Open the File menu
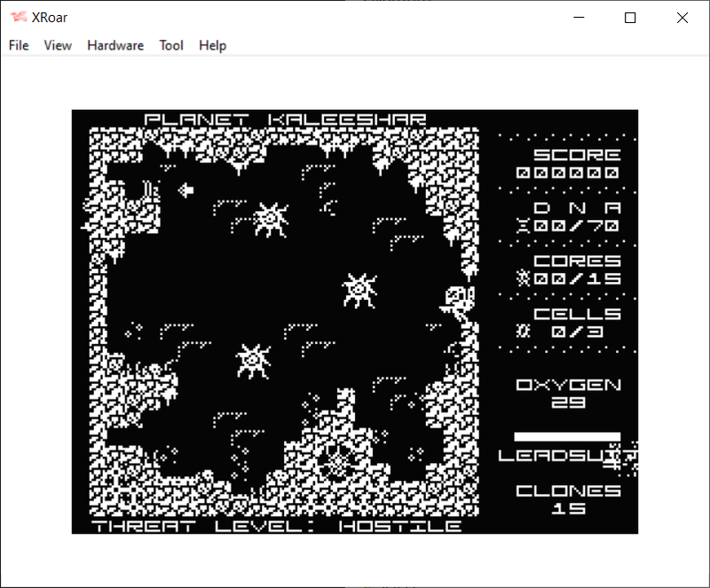 (19, 45)
